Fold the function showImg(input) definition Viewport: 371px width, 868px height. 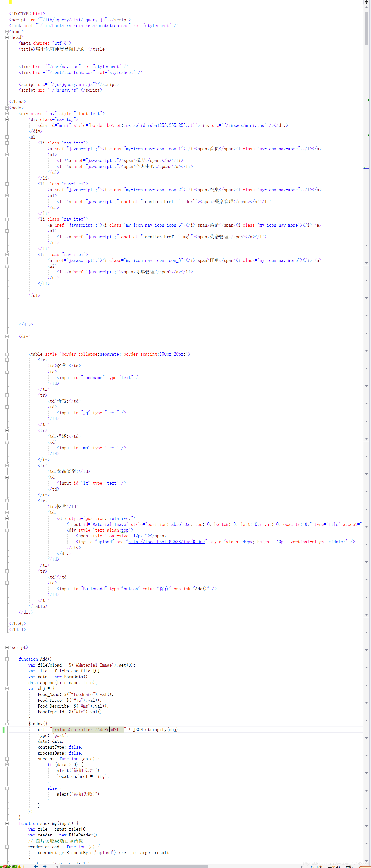click(x=7, y=823)
